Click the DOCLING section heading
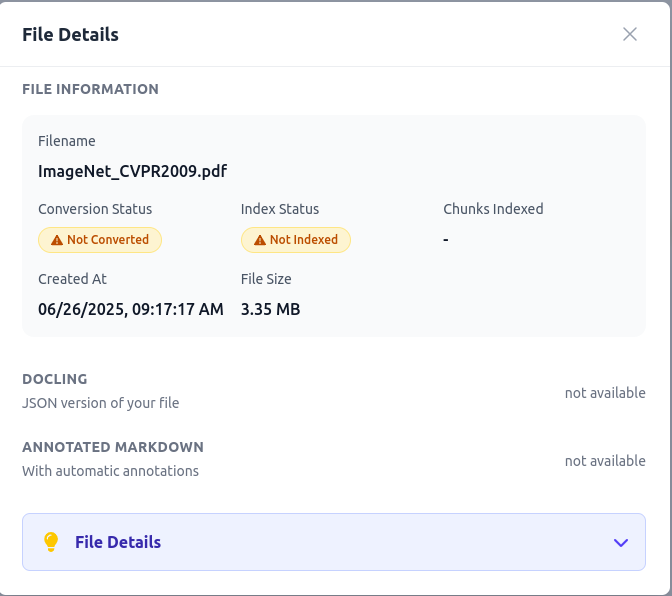 tap(55, 379)
